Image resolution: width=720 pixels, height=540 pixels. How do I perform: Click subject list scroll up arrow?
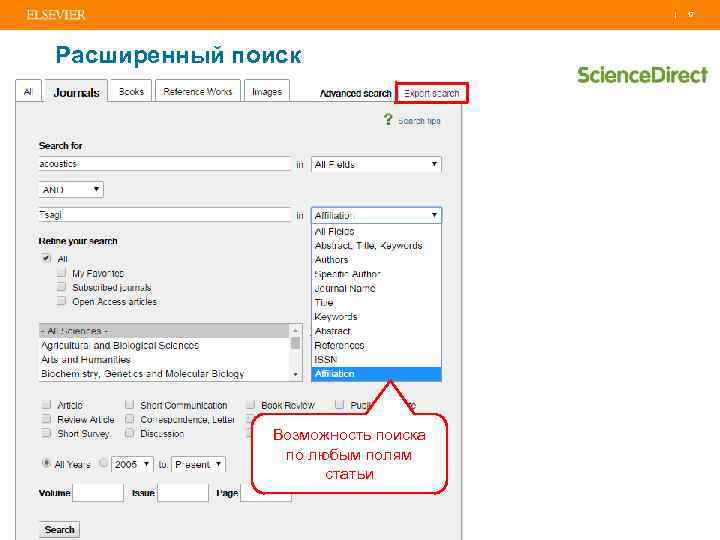(296, 330)
